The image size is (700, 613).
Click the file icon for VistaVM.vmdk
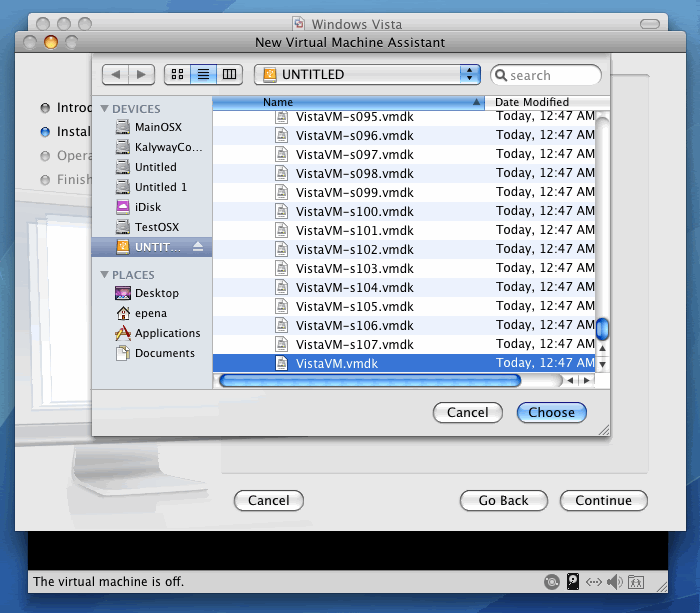[x=281, y=363]
